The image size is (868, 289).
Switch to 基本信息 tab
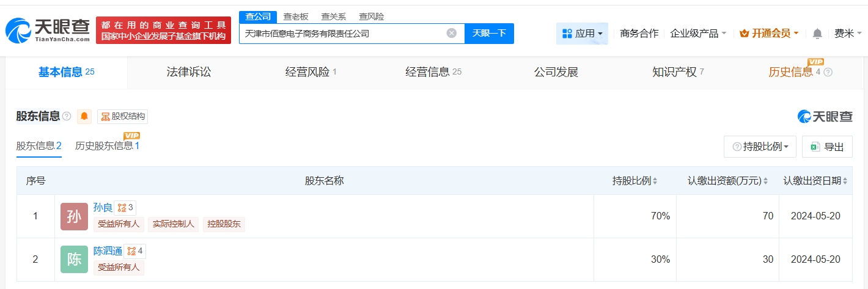pos(66,72)
